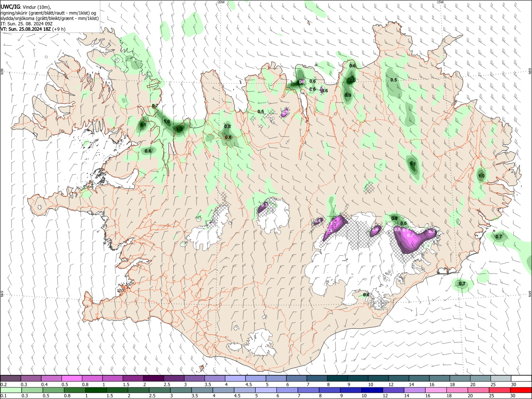Pick grey-green 3–3.5 swatch, bottom scale

click(x=181, y=390)
